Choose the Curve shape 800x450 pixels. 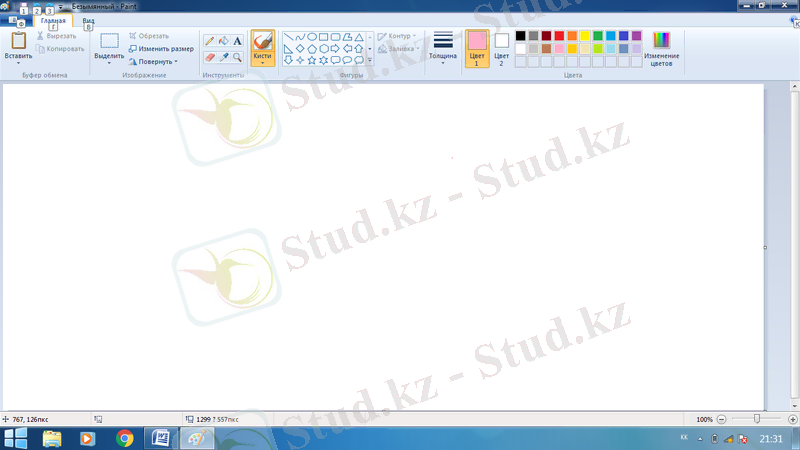click(x=300, y=37)
